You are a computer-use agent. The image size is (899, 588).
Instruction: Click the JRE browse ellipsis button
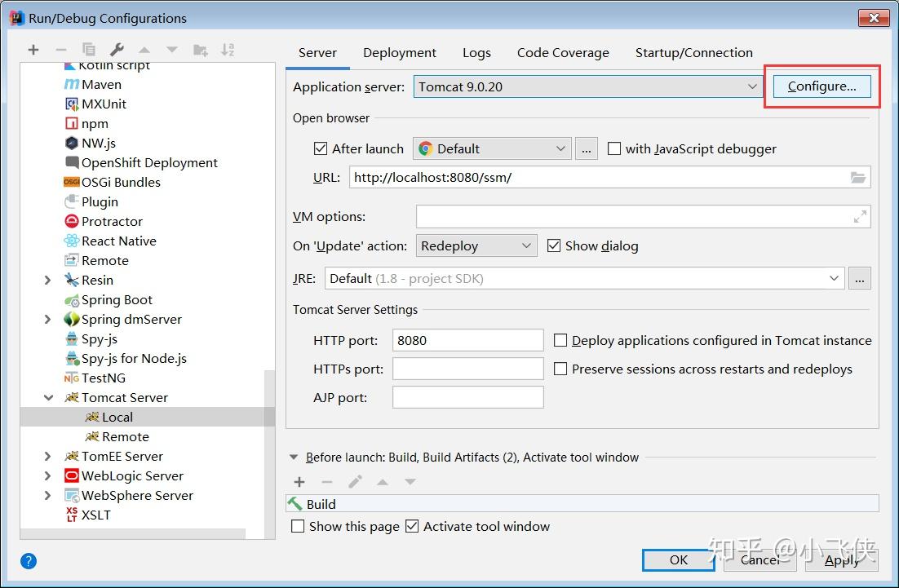coord(860,279)
